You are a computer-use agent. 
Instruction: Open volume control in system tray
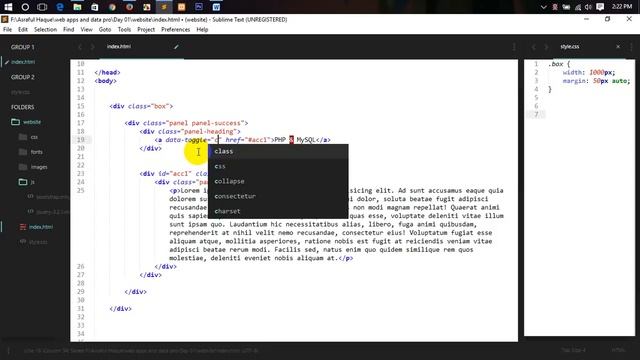(588, 7)
